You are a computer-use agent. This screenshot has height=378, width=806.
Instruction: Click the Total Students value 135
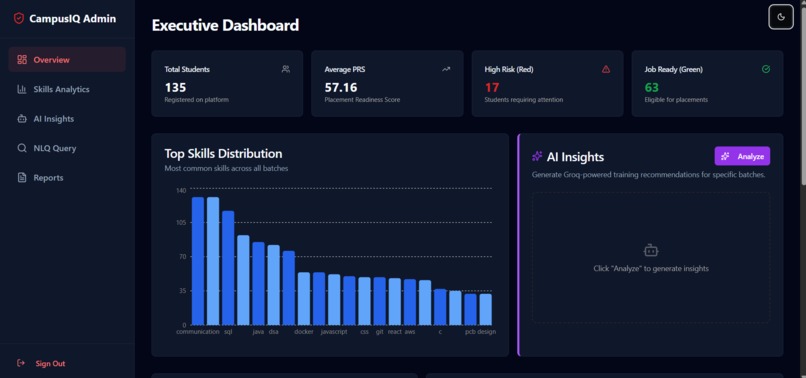pyautogui.click(x=175, y=87)
